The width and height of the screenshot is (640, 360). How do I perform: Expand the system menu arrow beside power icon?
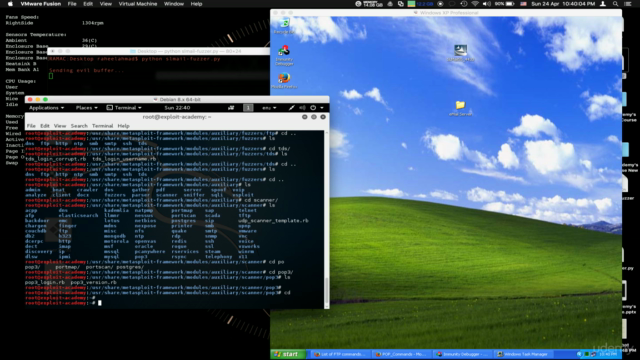(322, 108)
